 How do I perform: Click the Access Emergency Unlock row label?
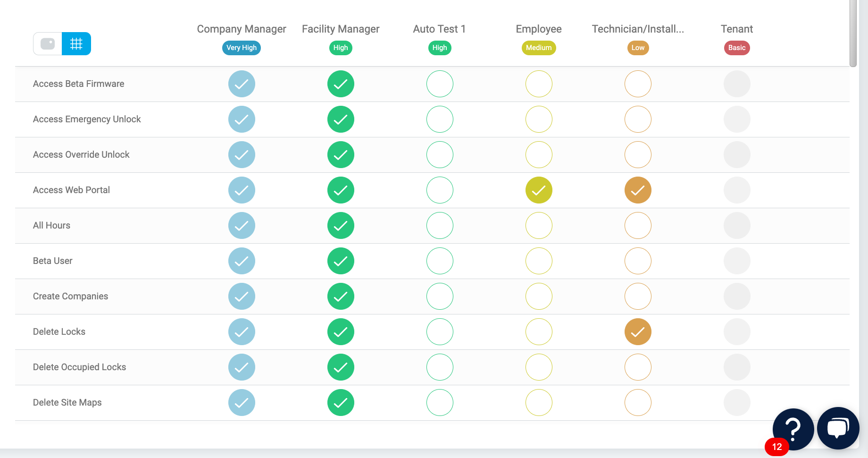tap(87, 119)
